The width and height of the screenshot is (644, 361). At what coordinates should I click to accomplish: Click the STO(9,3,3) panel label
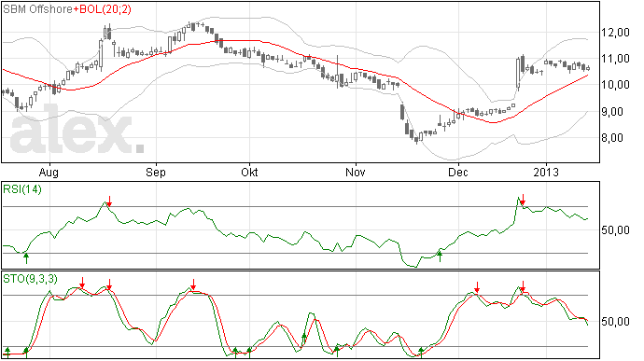pos(30,279)
